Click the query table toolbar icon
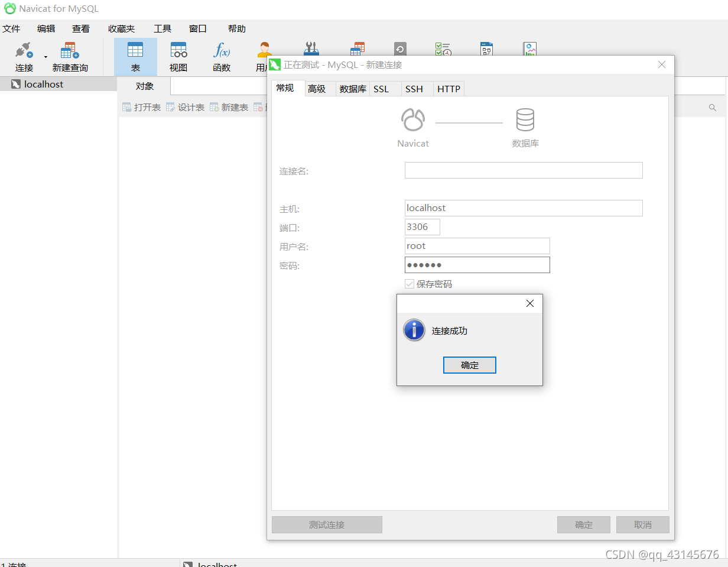Image resolution: width=728 pixels, height=567 pixels. (x=357, y=49)
